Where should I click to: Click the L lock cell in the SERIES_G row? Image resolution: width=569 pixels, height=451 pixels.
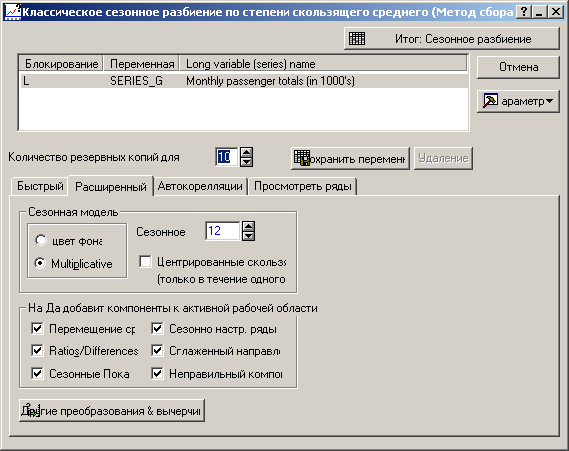(x=26, y=81)
